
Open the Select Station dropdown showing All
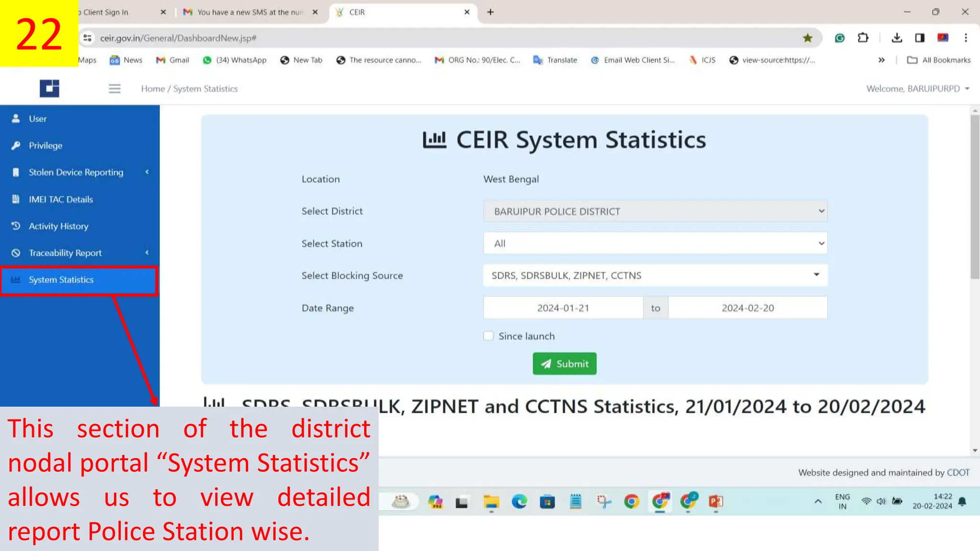(655, 243)
